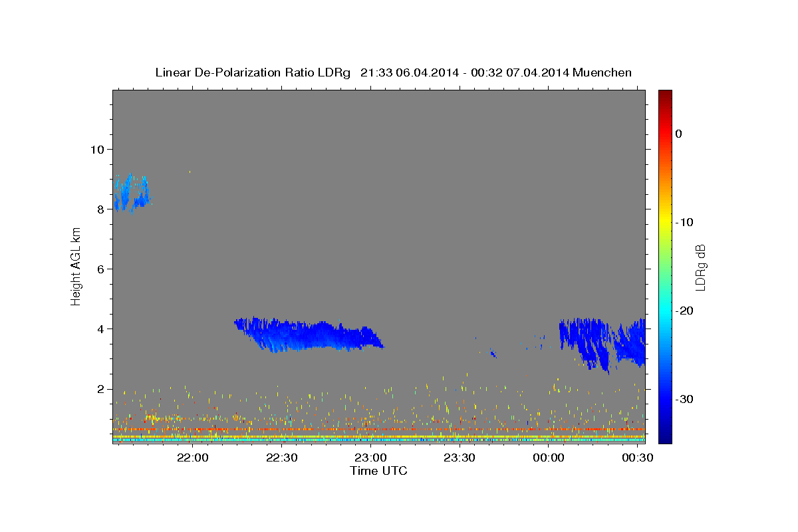Click the 23:00 time tick label

coord(370,458)
